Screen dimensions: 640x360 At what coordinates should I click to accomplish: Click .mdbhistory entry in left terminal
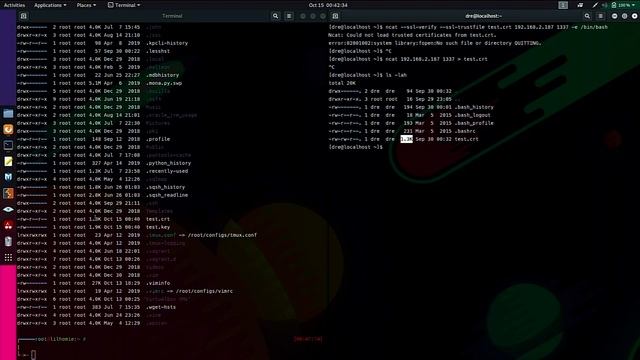tap(162, 75)
